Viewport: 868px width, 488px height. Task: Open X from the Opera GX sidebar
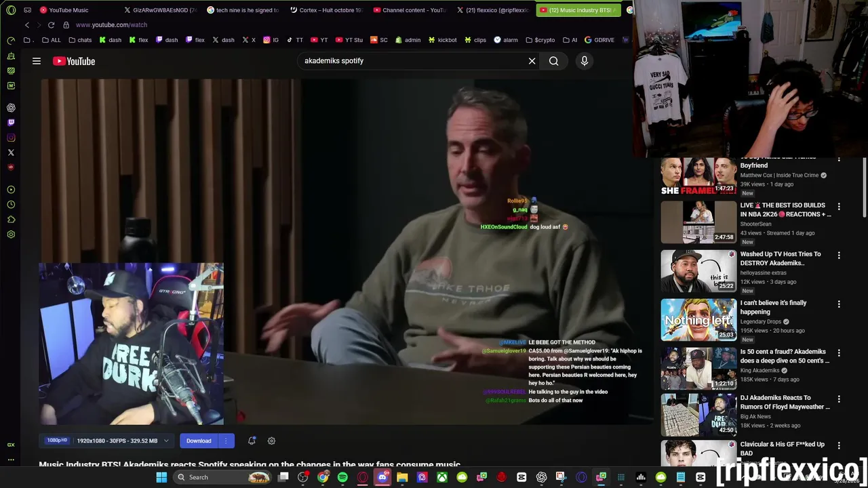click(11, 152)
